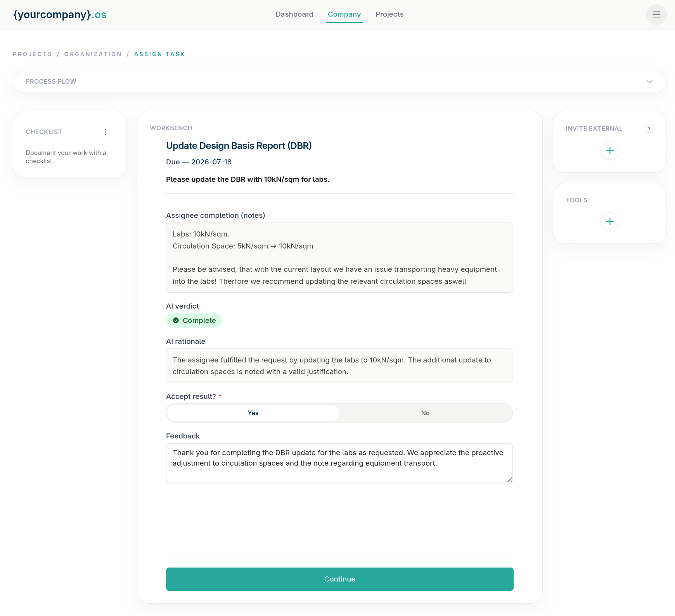Navigate to Organization breadcrumb
The width and height of the screenshot is (675, 616).
click(93, 54)
